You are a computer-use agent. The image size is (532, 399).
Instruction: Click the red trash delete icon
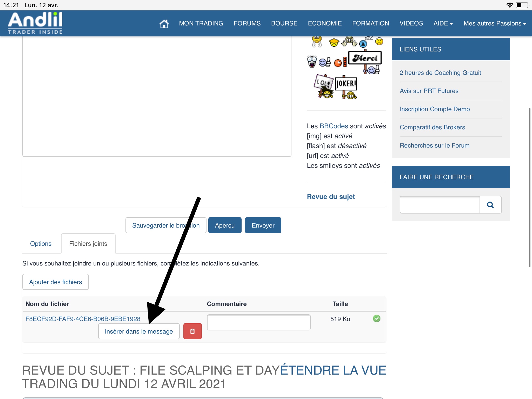click(x=192, y=331)
